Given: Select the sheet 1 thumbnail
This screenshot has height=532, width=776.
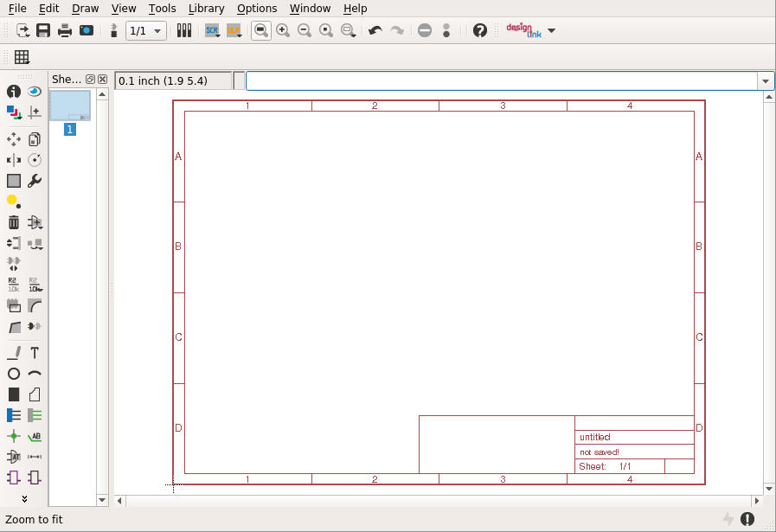Looking at the screenshot, I should [x=70, y=106].
